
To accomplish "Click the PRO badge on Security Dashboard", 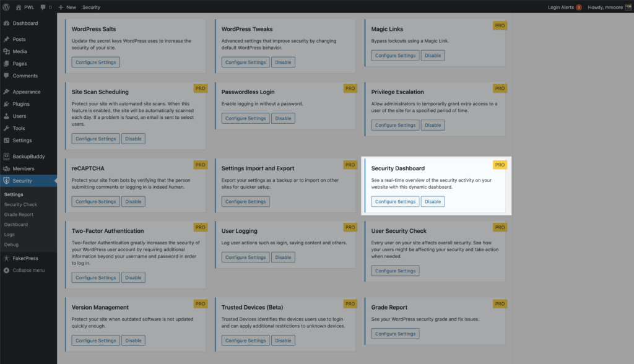I will click(x=500, y=165).
